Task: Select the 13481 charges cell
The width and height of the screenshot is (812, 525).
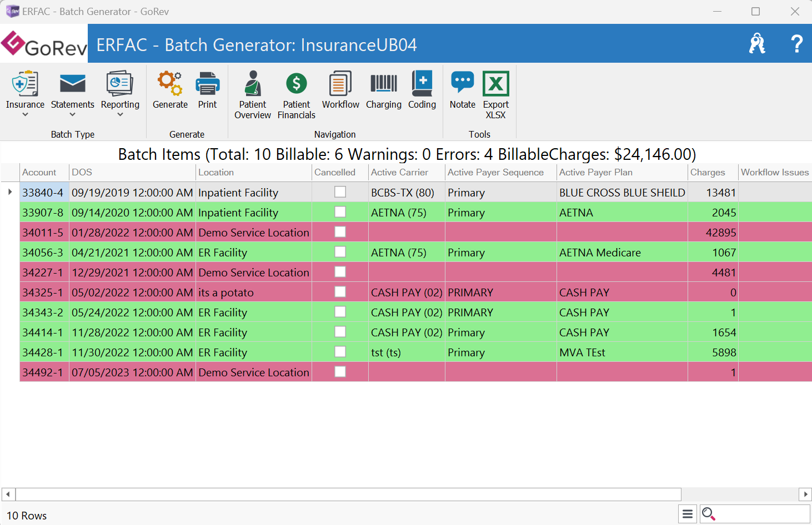Action: (713, 193)
